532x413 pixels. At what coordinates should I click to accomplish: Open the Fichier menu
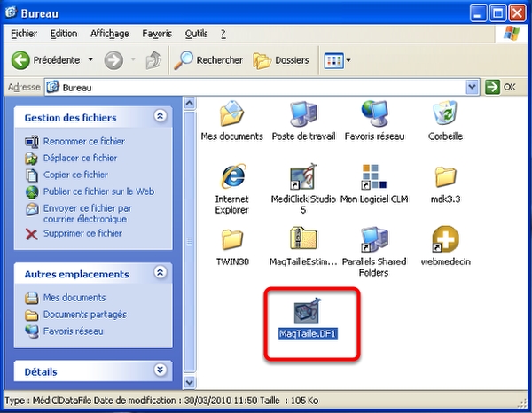[x=24, y=34]
